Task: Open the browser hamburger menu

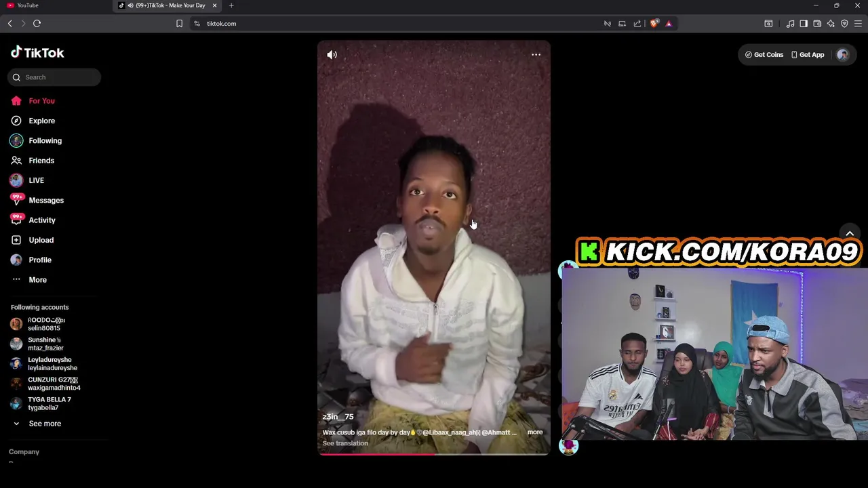Action: pyautogui.click(x=858, y=24)
